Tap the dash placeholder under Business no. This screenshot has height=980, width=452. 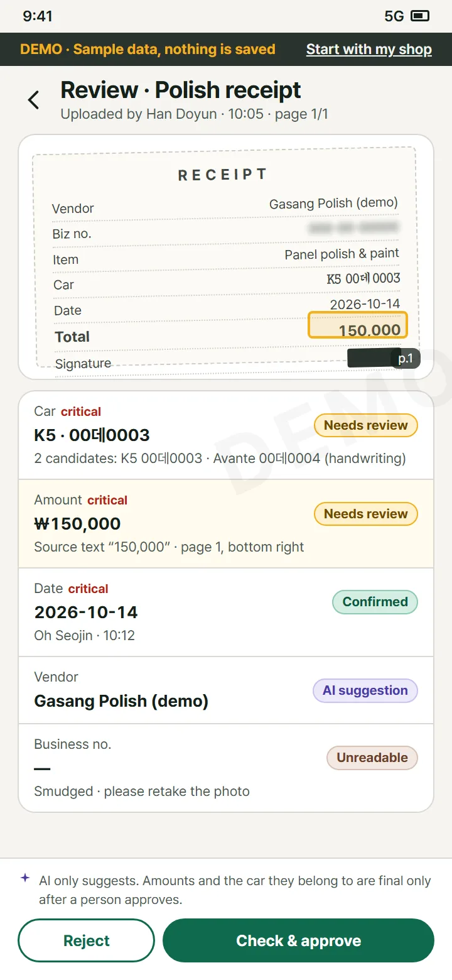click(x=42, y=769)
